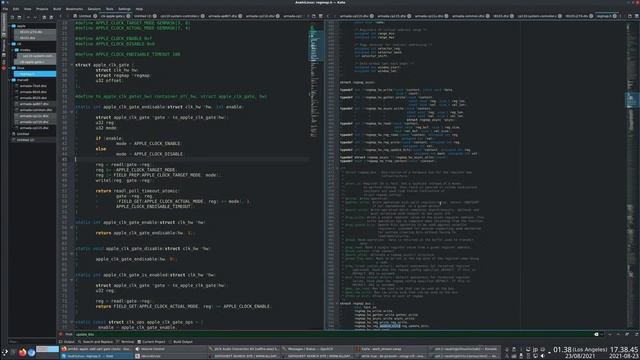Open the Help menu
Screen dimensions: 640x360
(140, 9)
